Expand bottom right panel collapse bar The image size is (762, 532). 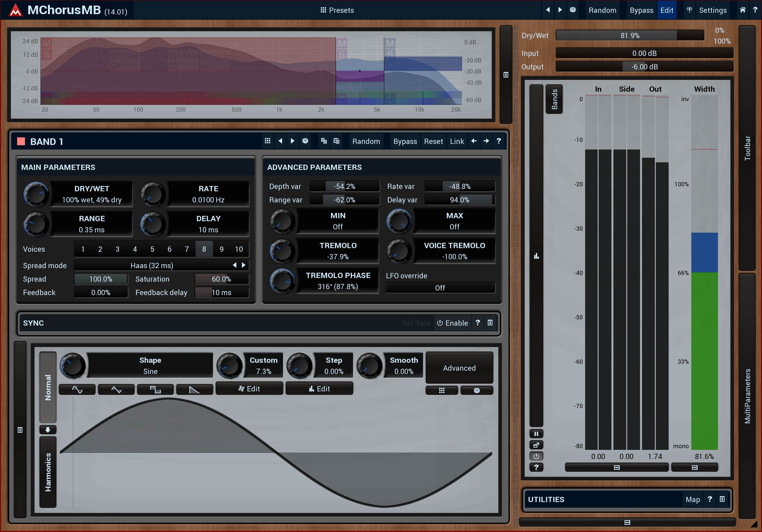click(x=627, y=522)
